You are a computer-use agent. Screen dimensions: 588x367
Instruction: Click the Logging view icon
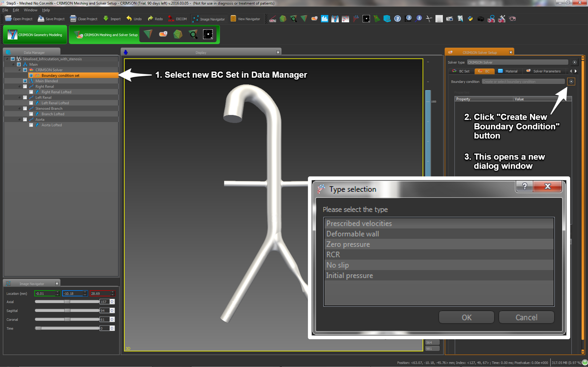[439, 19]
